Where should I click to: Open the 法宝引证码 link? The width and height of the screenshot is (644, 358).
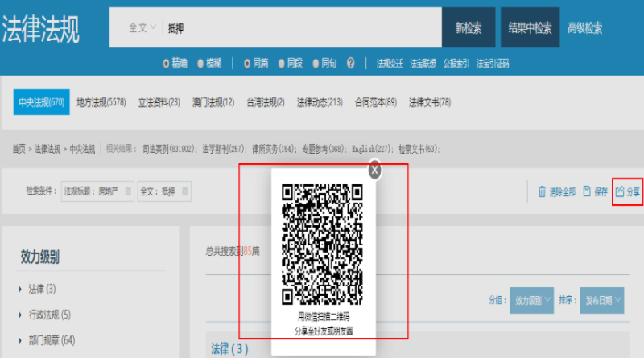(493, 64)
